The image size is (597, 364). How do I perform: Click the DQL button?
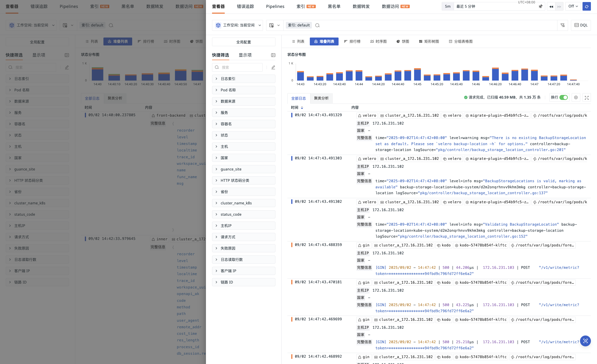coord(581,25)
